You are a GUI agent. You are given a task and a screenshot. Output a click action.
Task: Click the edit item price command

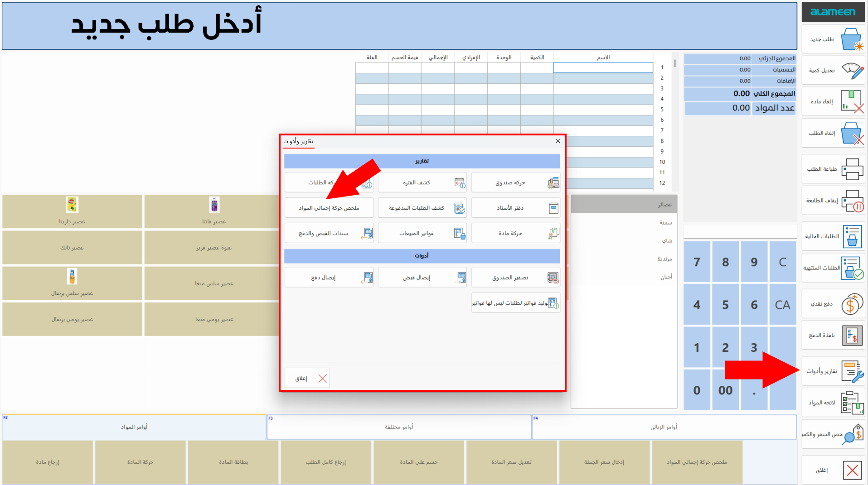[512, 462]
